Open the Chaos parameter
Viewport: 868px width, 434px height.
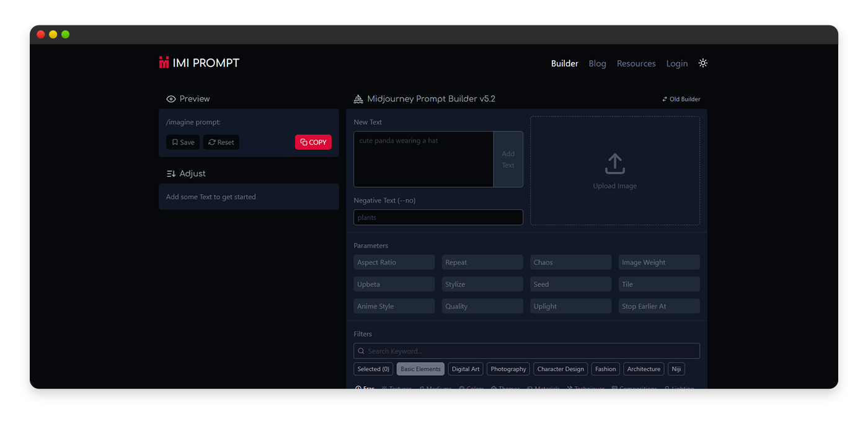570,262
